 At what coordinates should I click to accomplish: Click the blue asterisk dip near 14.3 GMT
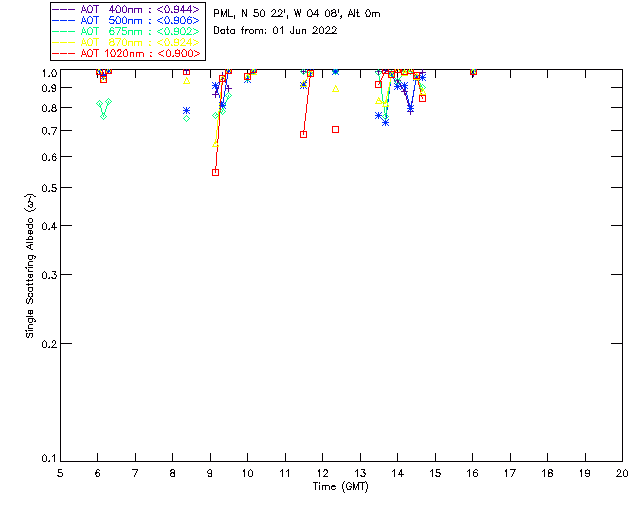click(411, 109)
